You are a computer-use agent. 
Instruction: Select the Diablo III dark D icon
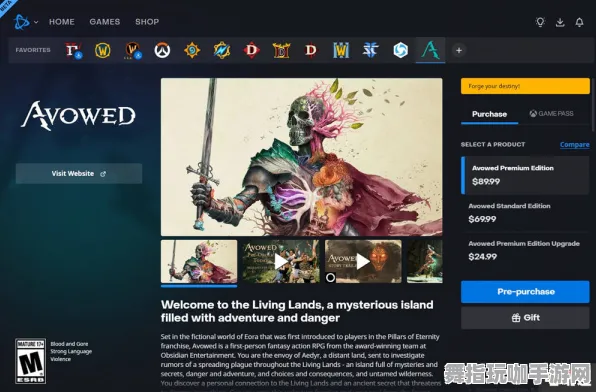coord(311,50)
